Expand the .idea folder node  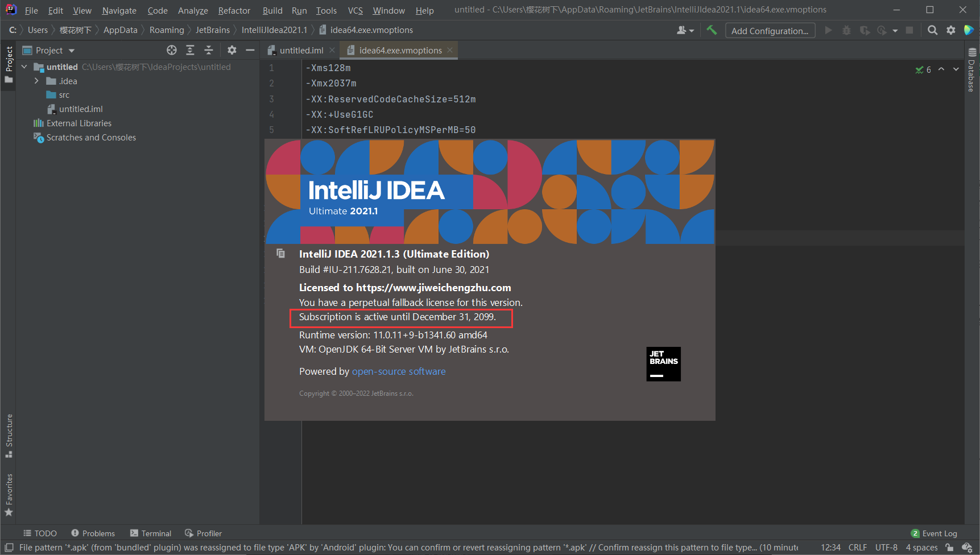[36, 81]
